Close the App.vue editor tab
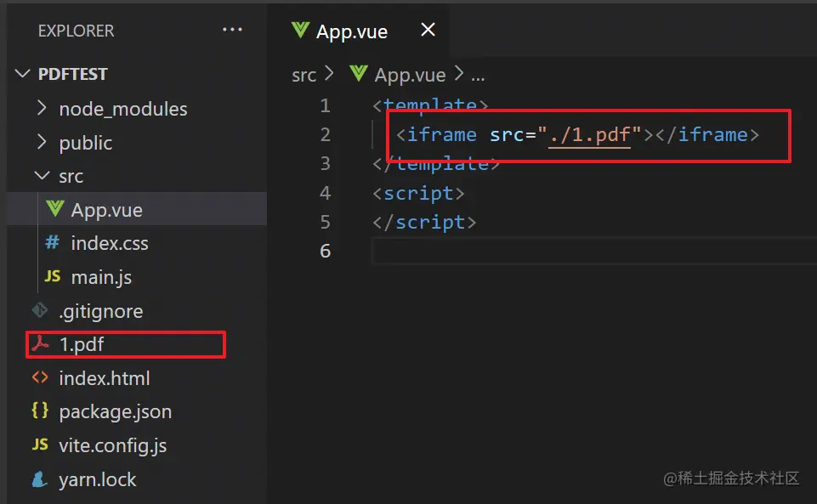 [x=428, y=30]
